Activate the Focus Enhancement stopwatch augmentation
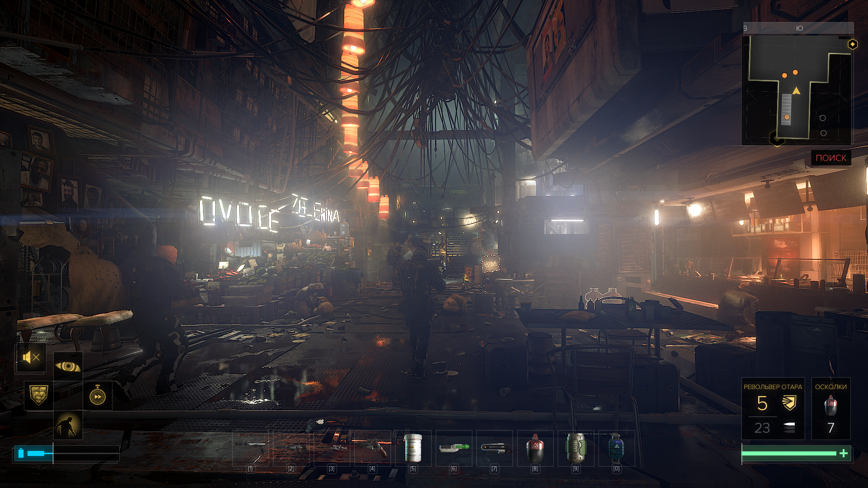This screenshot has width=868, height=488. (98, 396)
